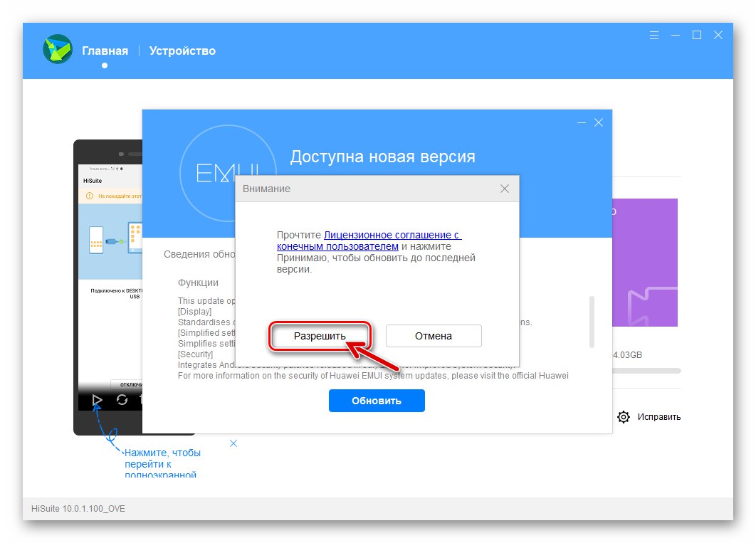The image size is (756, 543).
Task: Click the HiSuite 10.0.1.100_OVE version text
Action: point(78,509)
